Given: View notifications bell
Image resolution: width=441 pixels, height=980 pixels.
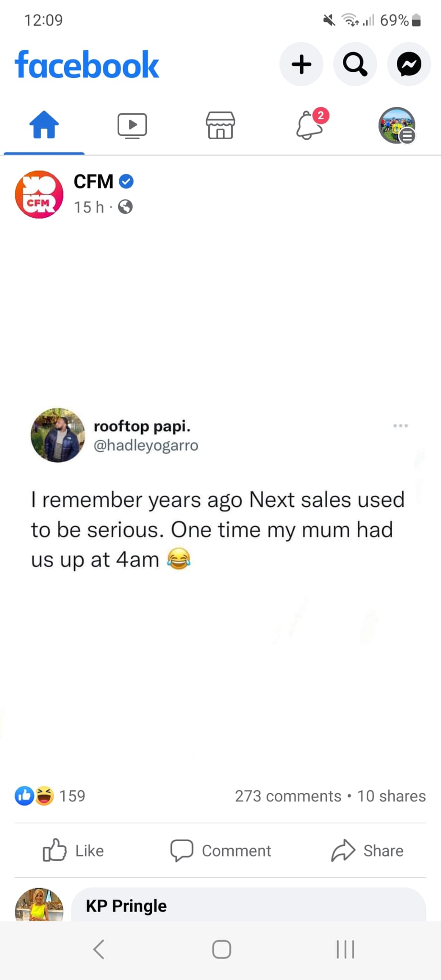Looking at the screenshot, I should pos(310,125).
